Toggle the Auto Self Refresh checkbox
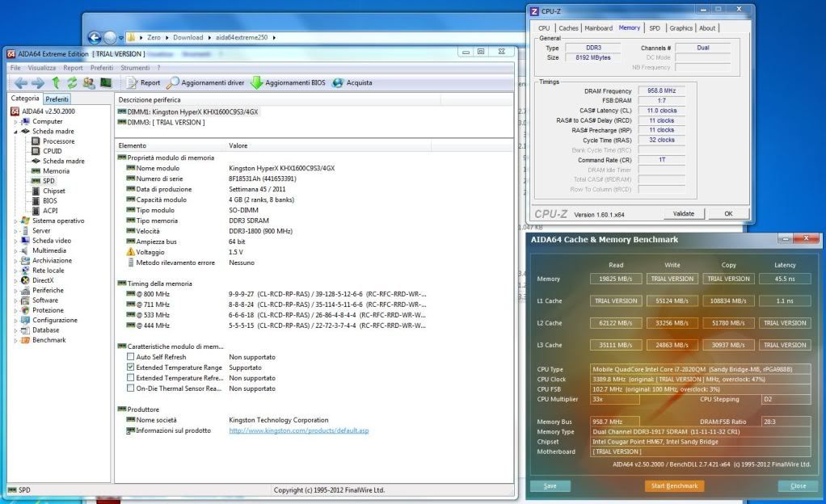The height and width of the screenshot is (504, 826). pos(130,356)
